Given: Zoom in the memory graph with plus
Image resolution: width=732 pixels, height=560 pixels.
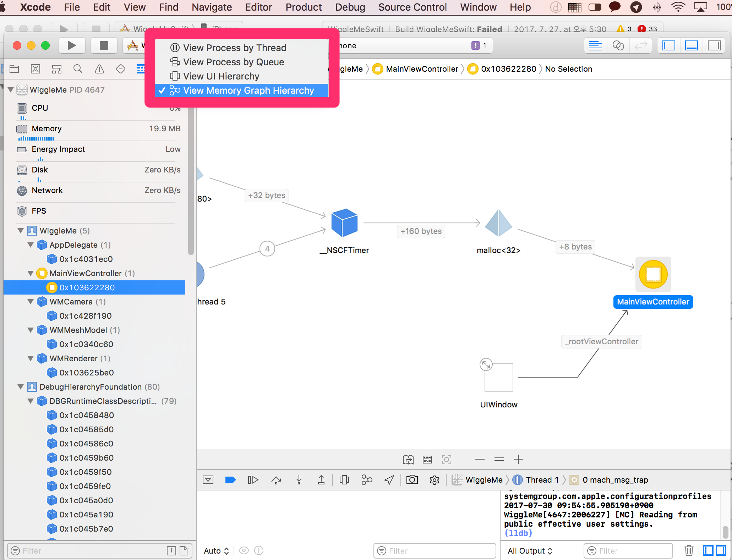Looking at the screenshot, I should click(x=518, y=460).
